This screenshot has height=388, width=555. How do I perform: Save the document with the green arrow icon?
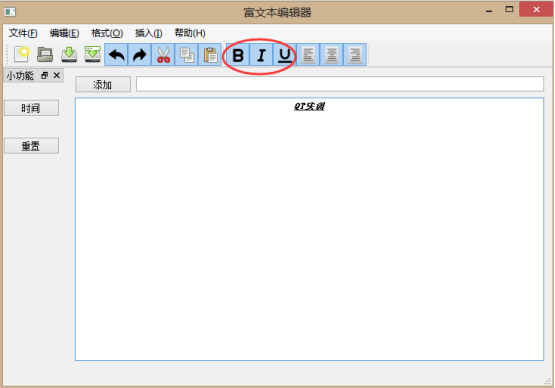pyautogui.click(x=69, y=55)
